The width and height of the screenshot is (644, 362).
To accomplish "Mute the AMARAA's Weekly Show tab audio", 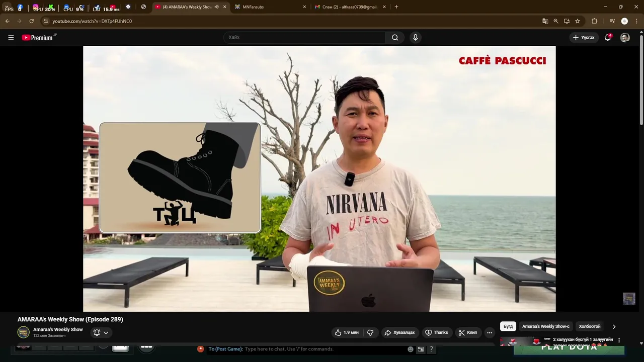I will tap(216, 7).
